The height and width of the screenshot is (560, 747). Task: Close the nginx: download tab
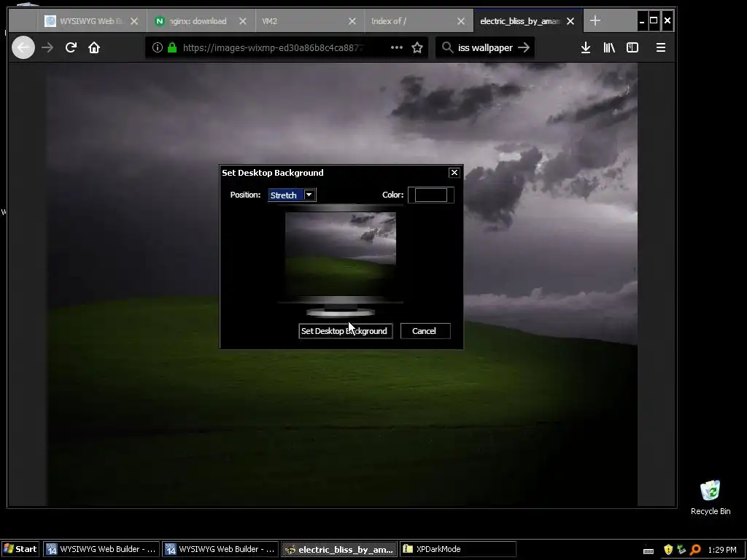coord(243,21)
